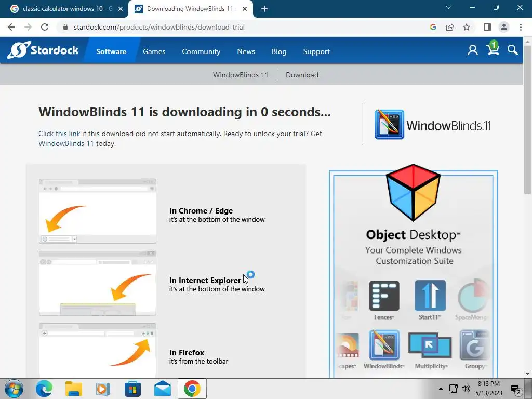The image size is (532, 399).
Task: Click the WindowBlinds 11 breadcrumb link
Action: point(240,75)
